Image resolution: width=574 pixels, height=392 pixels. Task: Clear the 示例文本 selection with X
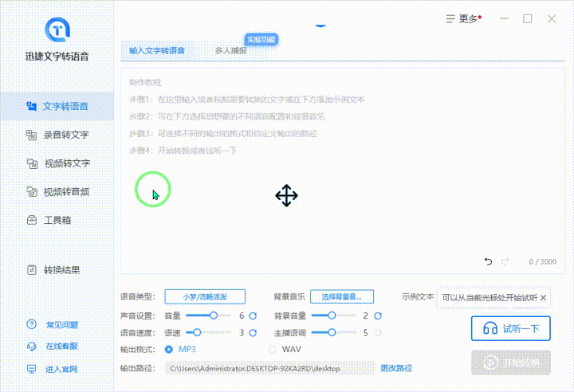point(543,297)
